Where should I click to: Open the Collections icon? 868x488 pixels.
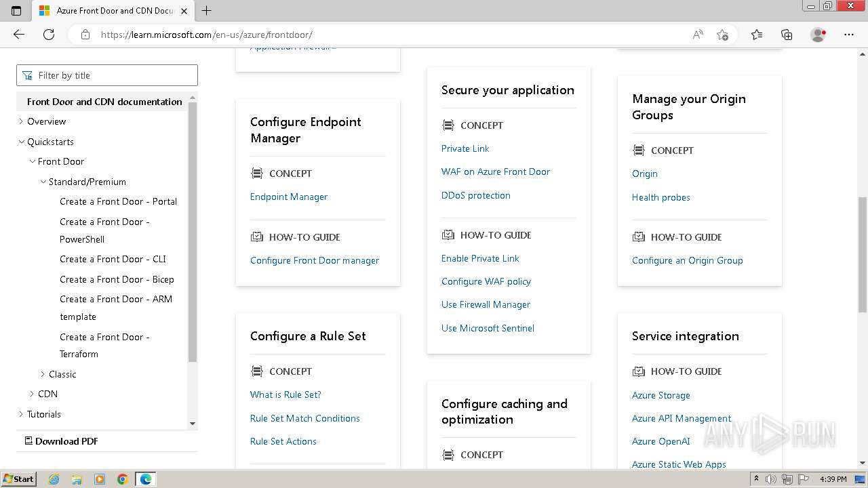click(787, 35)
